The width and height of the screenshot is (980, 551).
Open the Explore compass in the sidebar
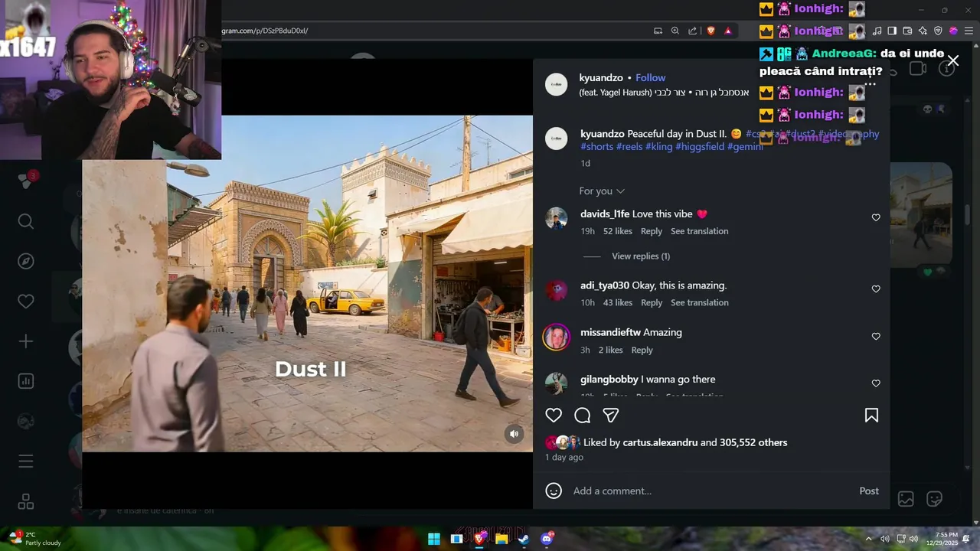pos(26,261)
